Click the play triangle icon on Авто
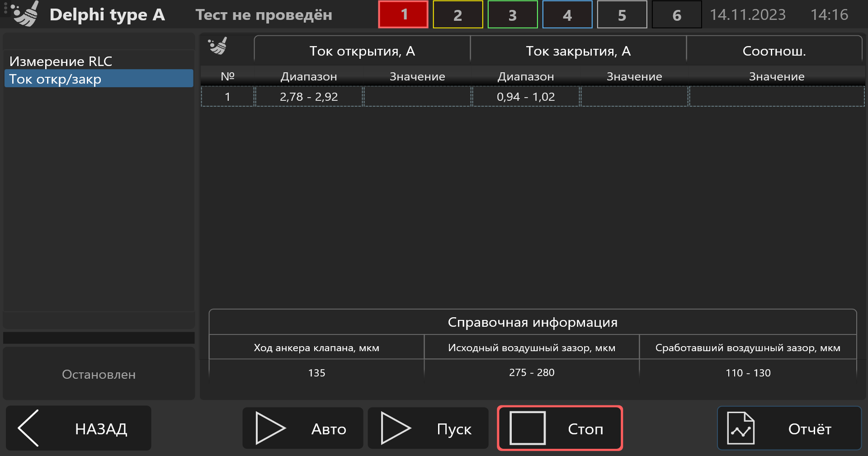 270,428
